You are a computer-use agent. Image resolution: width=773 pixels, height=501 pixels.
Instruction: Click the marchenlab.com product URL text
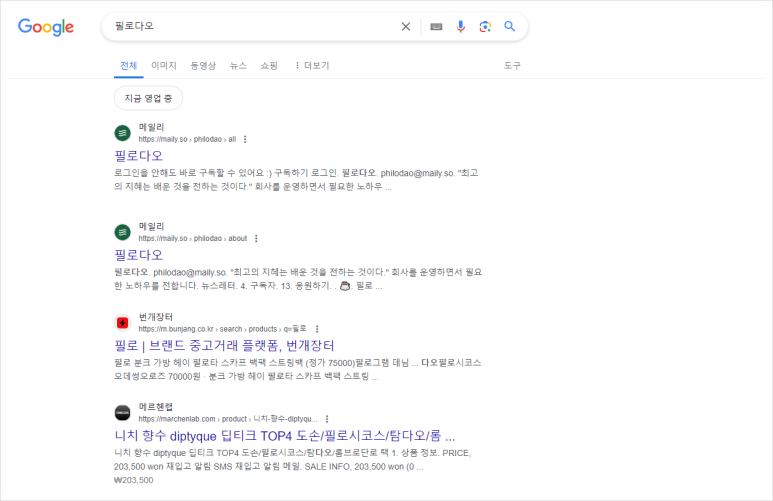[228, 419]
